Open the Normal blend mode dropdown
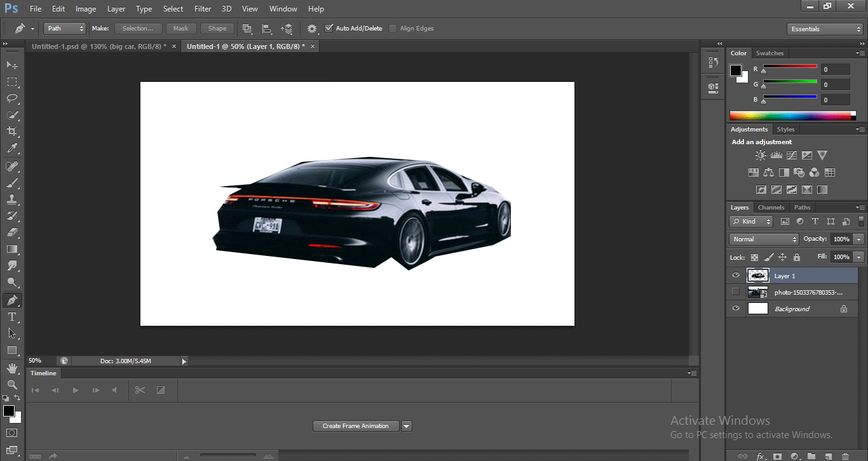 764,239
